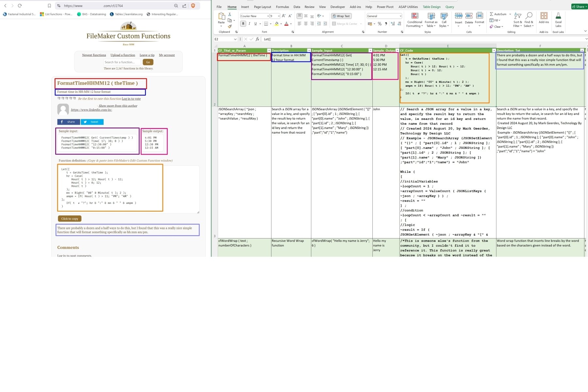Viewport: 588px width, 392px height.
Task: Click the Brave shield icon in address bar
Action: tap(193, 6)
